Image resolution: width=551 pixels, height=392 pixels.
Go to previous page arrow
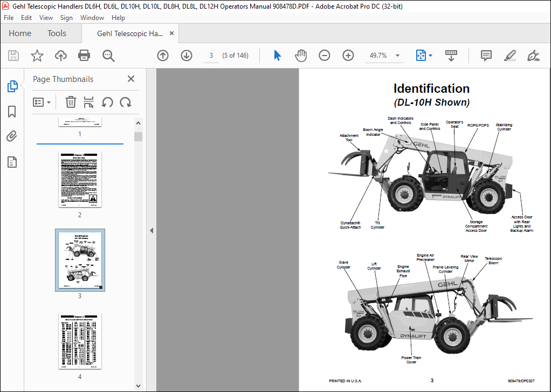coord(163,56)
